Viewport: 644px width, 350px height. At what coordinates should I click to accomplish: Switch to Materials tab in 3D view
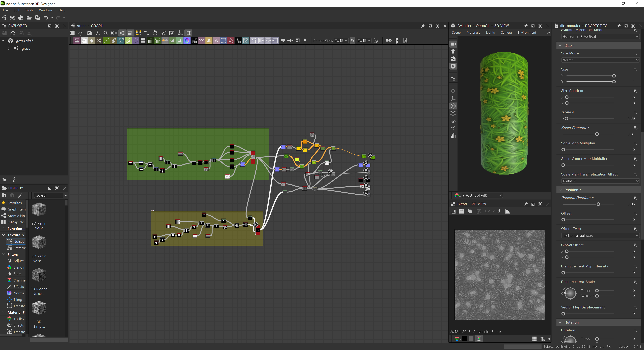473,32
